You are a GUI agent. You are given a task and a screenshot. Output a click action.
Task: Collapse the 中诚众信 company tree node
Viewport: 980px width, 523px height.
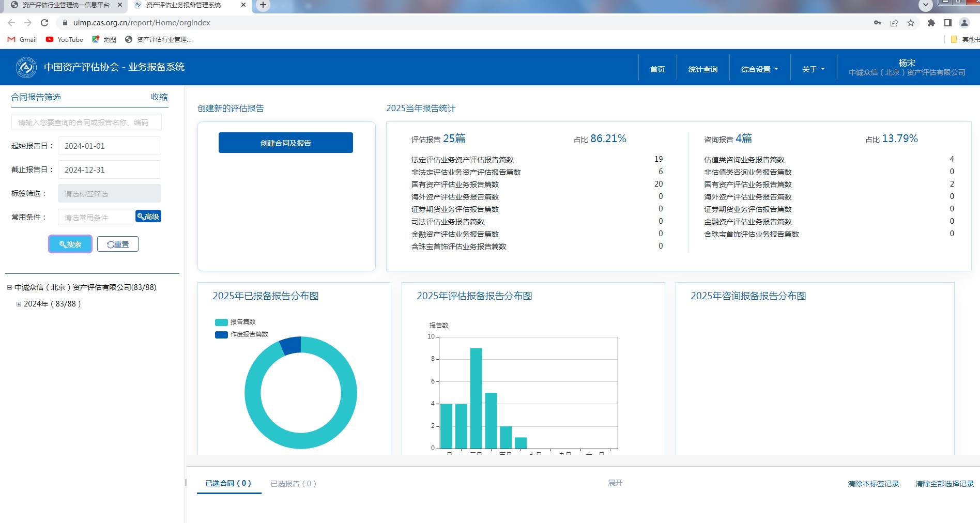9,287
